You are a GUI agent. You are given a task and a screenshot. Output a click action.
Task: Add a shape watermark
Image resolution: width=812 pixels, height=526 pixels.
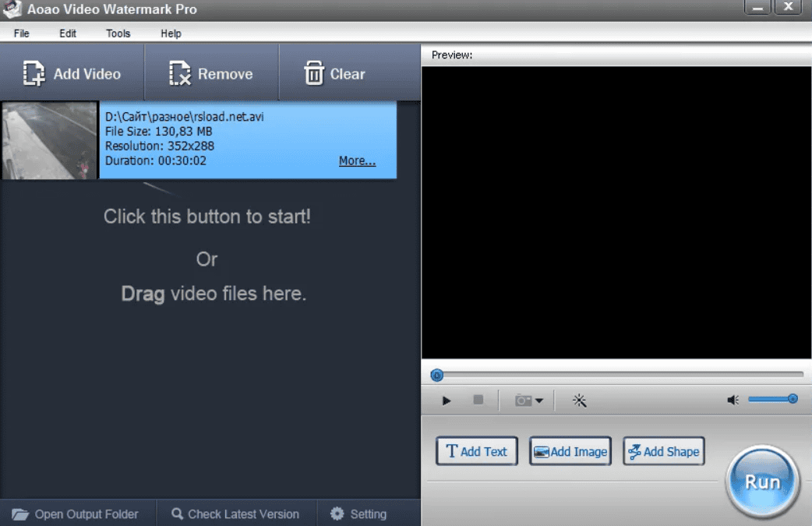663,451
